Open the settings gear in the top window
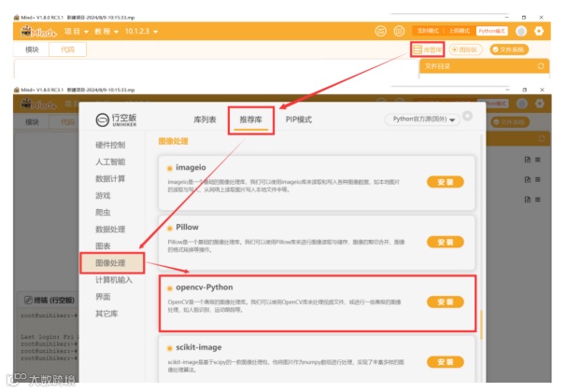This screenshot has width=567, height=392. click(x=539, y=31)
